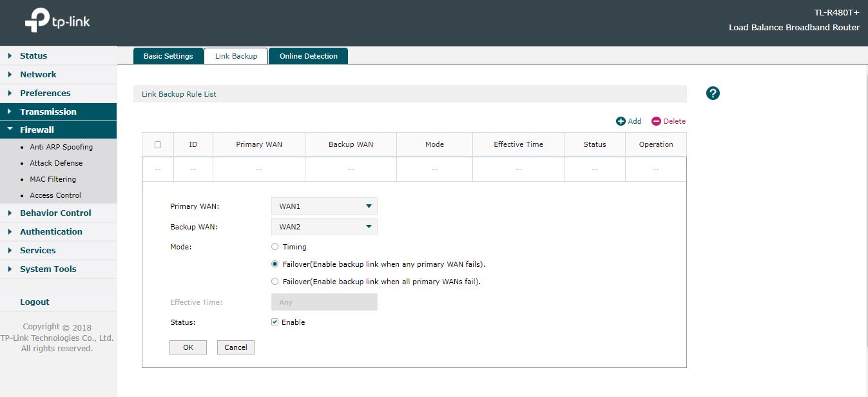
Task: Select the Timing mode radio button
Action: 275,246
